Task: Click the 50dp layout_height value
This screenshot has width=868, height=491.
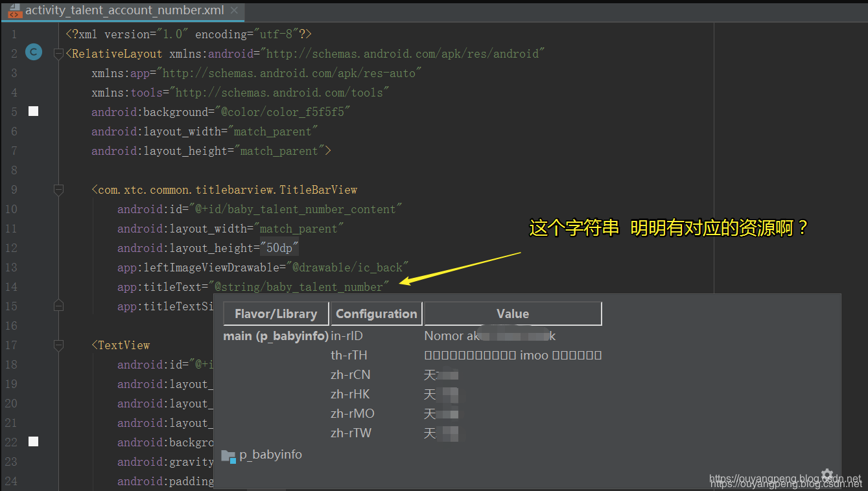Action: coord(279,247)
